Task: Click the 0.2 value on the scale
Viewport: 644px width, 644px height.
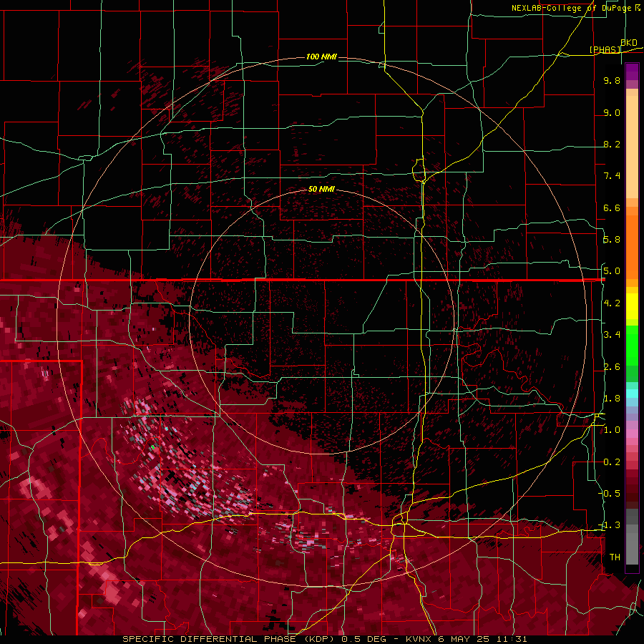Action: (612, 462)
